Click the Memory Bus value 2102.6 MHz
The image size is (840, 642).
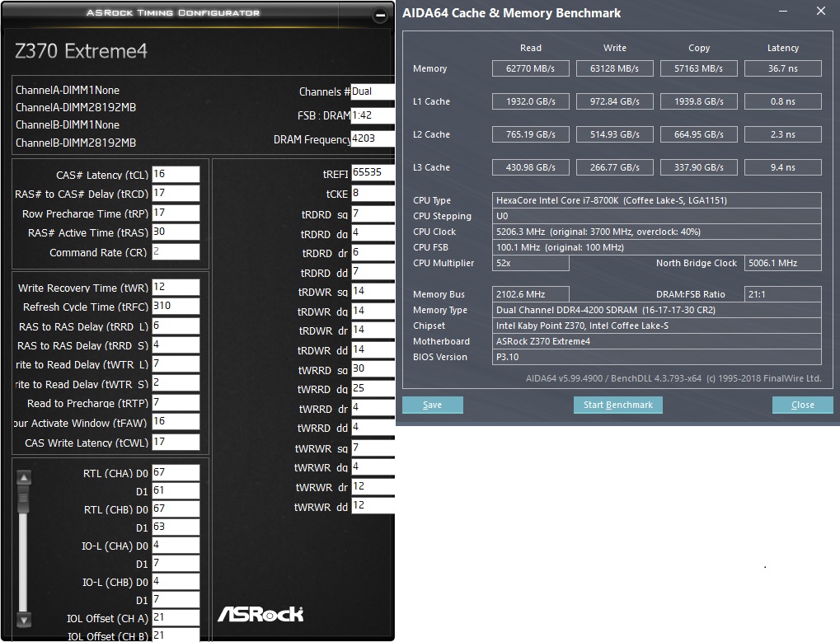pyautogui.click(x=530, y=294)
